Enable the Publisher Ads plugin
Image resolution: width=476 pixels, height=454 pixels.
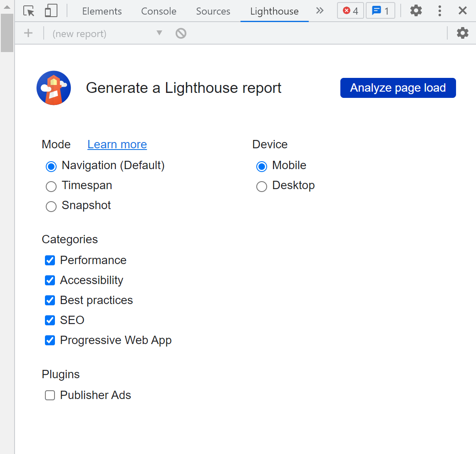[50, 395]
